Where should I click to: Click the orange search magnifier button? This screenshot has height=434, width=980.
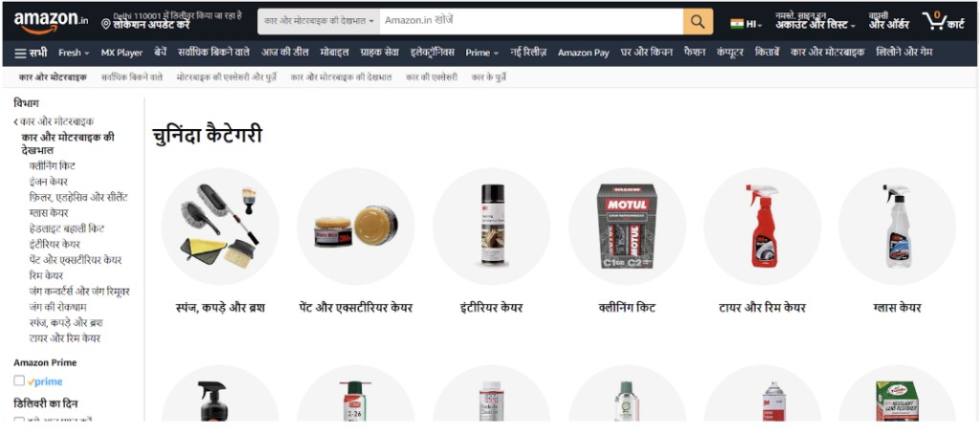[698, 21]
